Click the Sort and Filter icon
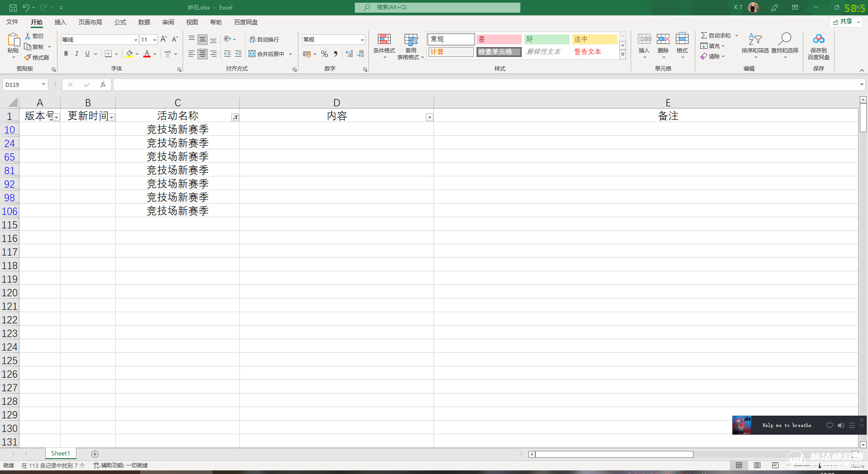 pos(755,40)
